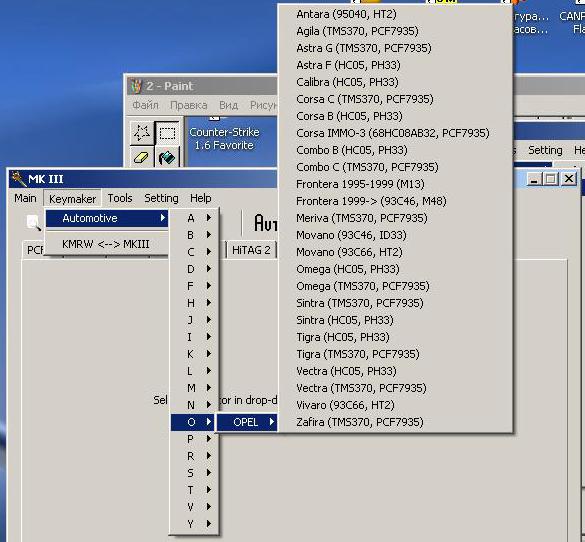Select Movano (93C46, ID33)
585x542 pixels.
[x=395, y=235]
